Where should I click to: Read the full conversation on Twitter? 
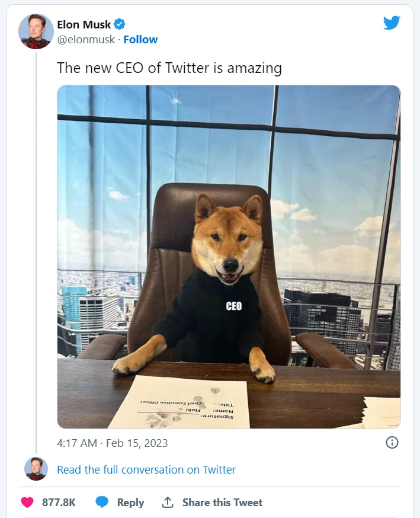(x=146, y=469)
